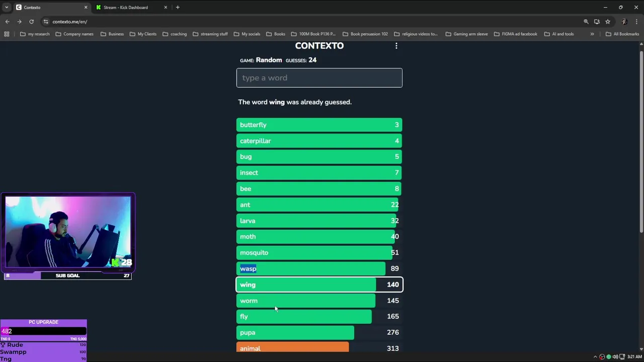The width and height of the screenshot is (644, 362).
Task: Click the highlighted word 'wasp'
Action: pyautogui.click(x=248, y=268)
